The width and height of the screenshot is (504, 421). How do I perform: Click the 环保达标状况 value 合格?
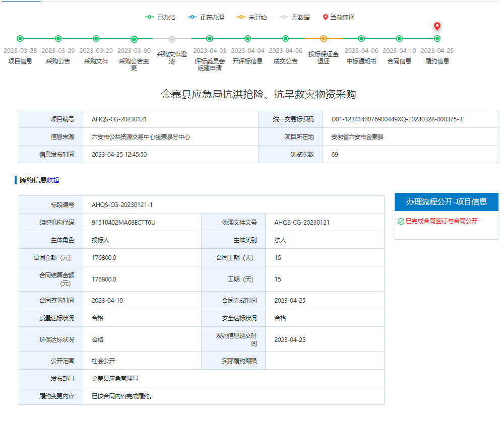coord(97,340)
